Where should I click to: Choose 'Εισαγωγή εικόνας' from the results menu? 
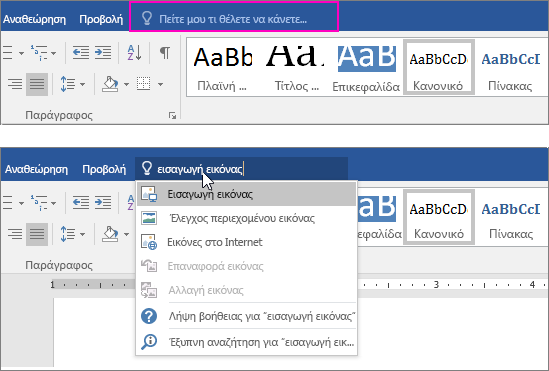point(246,194)
